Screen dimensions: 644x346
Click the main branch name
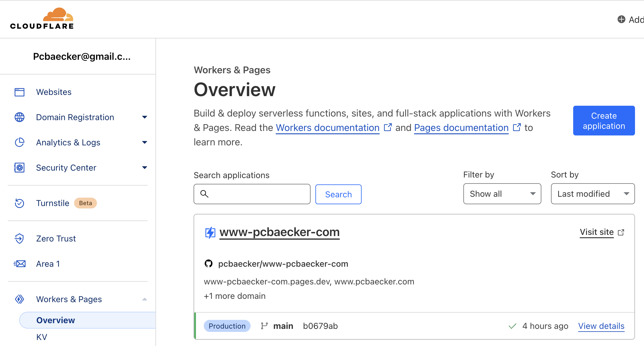click(283, 326)
